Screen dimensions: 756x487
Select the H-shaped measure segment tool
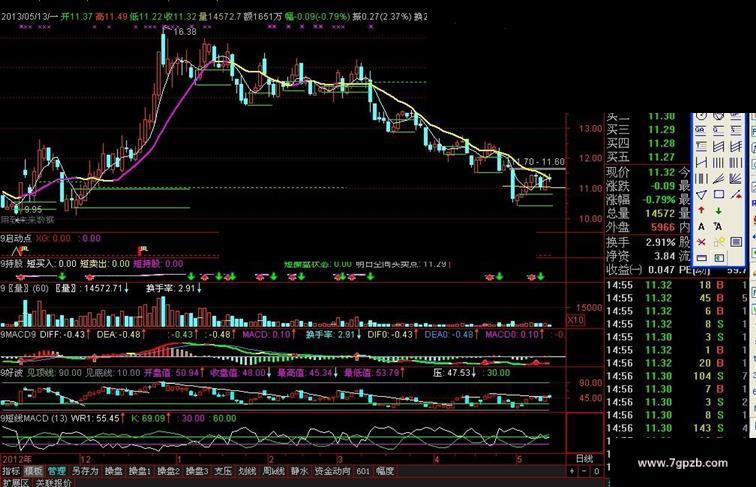[x=702, y=162]
